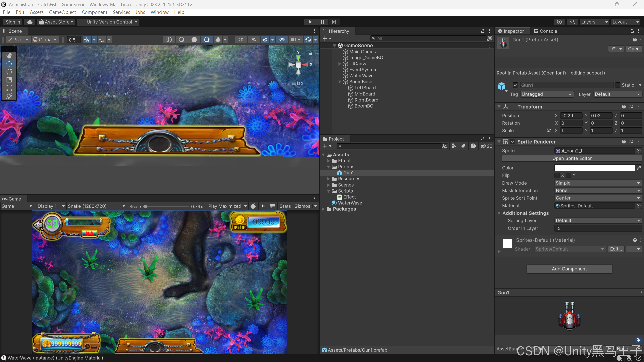The image size is (644, 362).
Task: Enable the Static checkbox
Action: (x=618, y=85)
